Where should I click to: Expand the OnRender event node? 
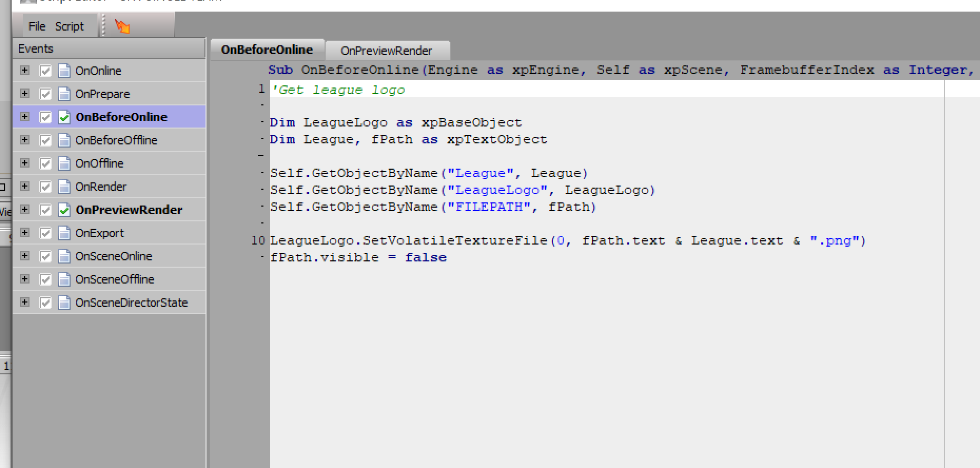25,186
